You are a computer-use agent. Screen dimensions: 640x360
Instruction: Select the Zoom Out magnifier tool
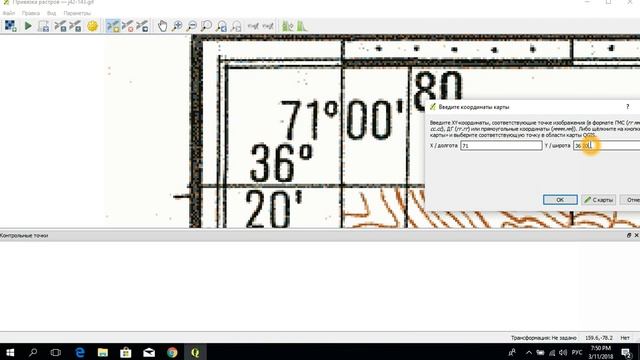click(191, 26)
